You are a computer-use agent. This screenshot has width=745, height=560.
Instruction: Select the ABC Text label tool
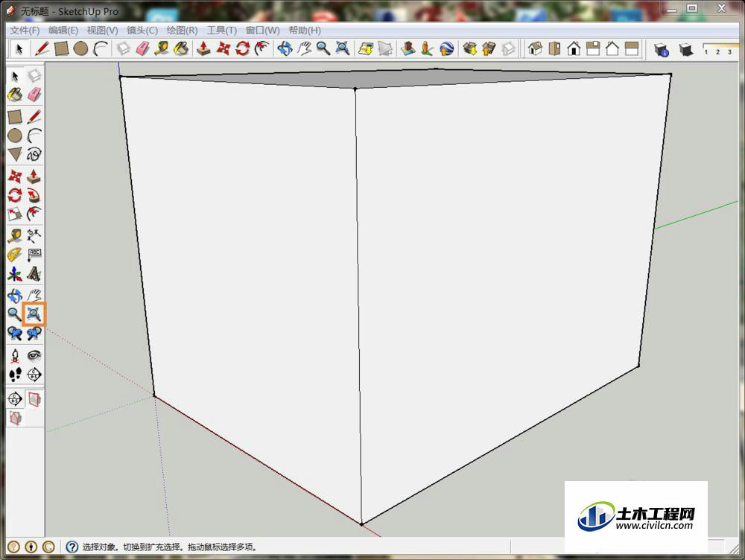coord(34,255)
